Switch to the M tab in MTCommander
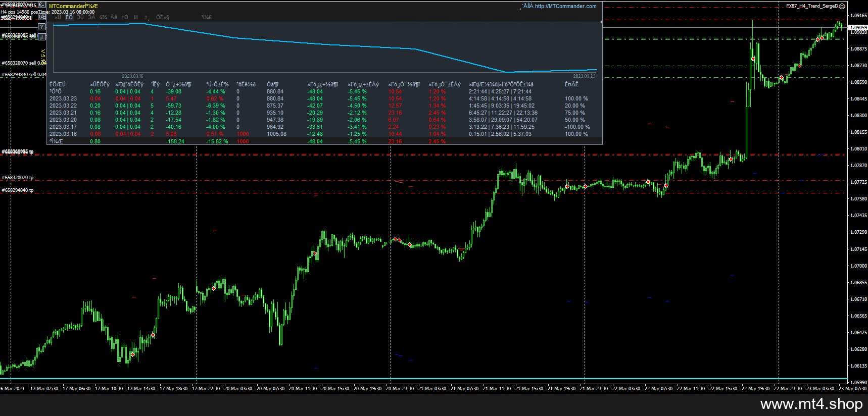868x416 pixels. (x=136, y=17)
